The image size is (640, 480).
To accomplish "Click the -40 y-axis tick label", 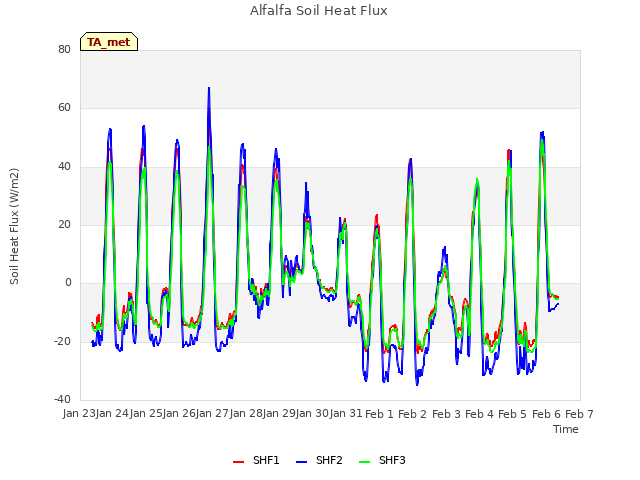I will click(62, 399).
